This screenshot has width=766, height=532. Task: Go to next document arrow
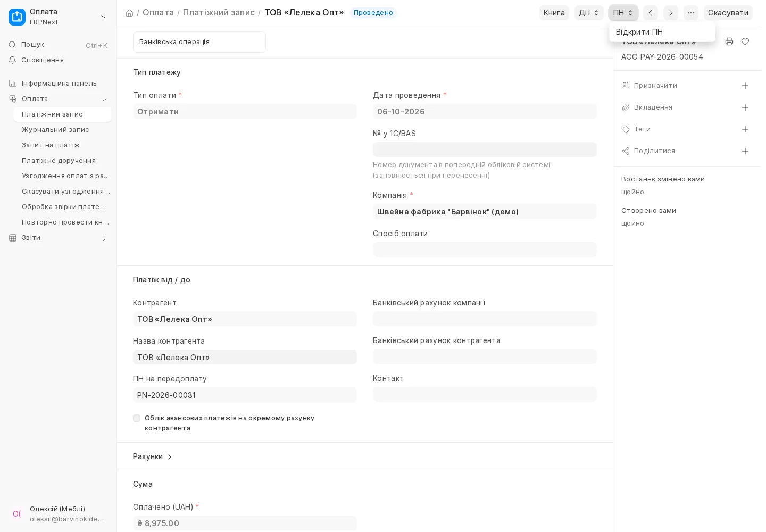[671, 13]
